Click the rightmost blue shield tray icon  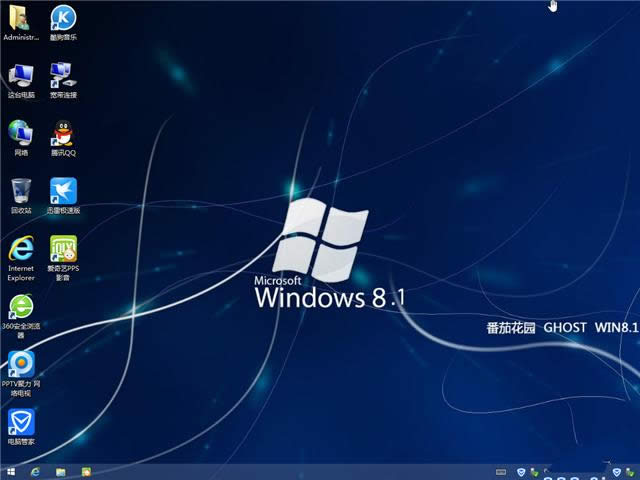tap(616, 471)
